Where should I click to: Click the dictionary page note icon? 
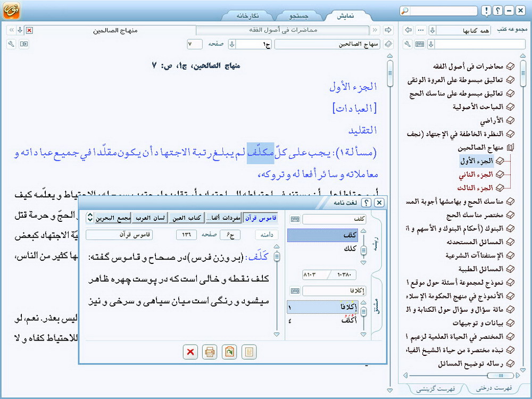(249, 352)
